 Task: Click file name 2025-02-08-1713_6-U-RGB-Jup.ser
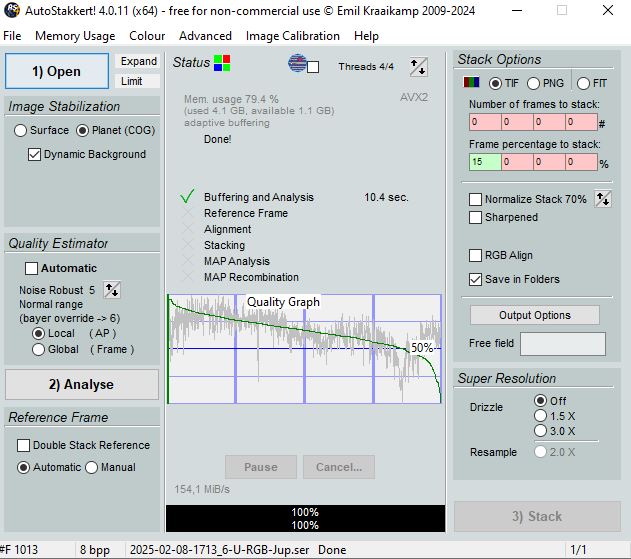[219, 550]
